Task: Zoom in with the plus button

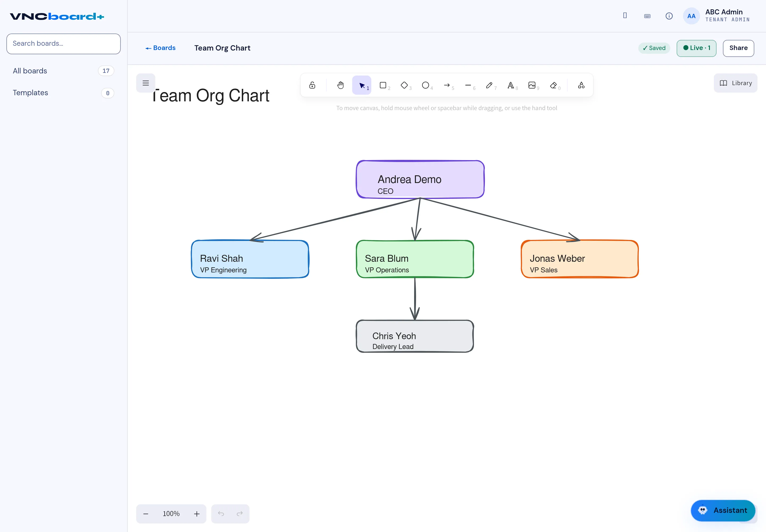Action: click(x=197, y=514)
